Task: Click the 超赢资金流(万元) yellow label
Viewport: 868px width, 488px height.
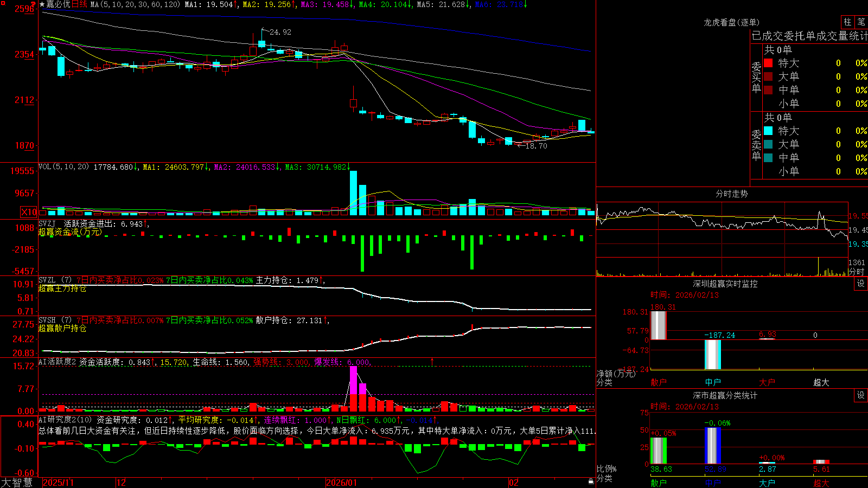Action: tap(70, 232)
